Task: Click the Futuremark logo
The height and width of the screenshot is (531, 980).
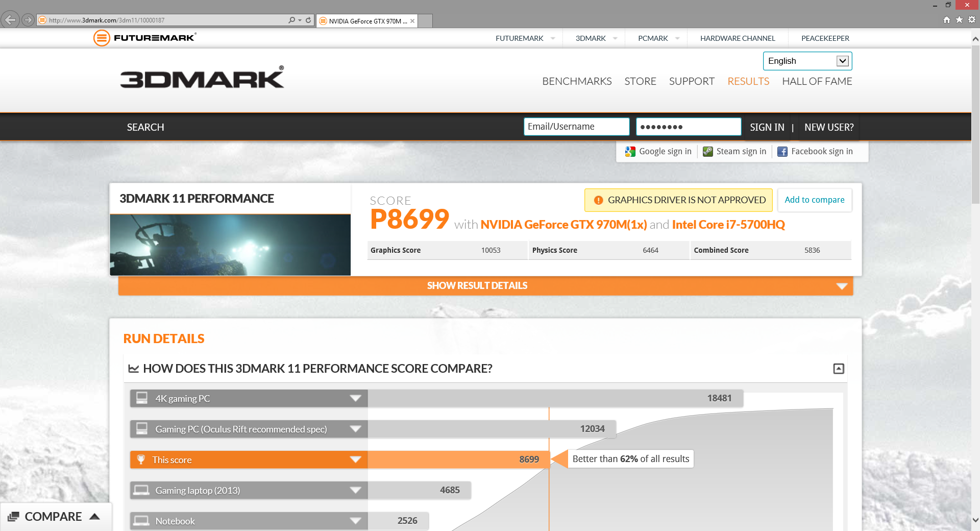Action: tap(145, 38)
